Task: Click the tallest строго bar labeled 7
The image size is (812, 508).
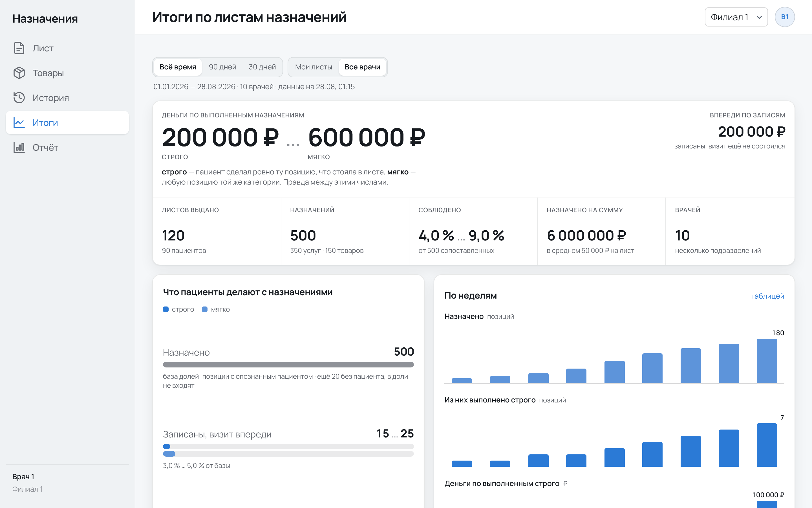Action: (x=767, y=445)
